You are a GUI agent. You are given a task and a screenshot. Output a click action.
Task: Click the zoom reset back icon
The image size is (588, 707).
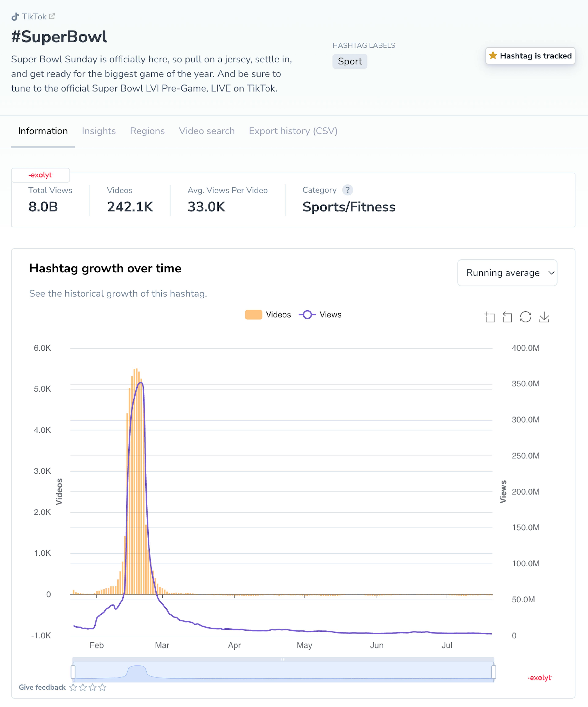tap(507, 317)
